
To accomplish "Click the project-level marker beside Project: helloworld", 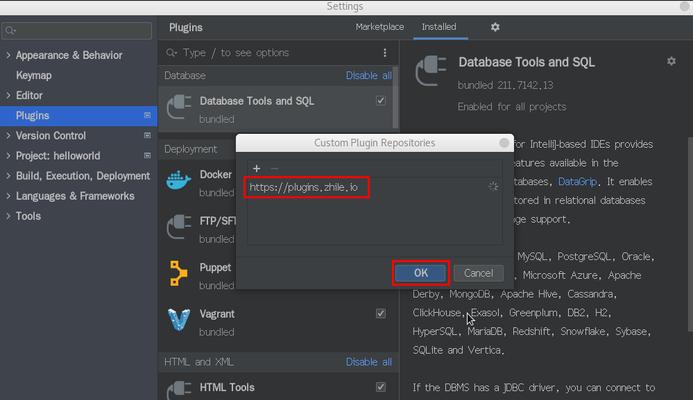I will pos(147,156).
